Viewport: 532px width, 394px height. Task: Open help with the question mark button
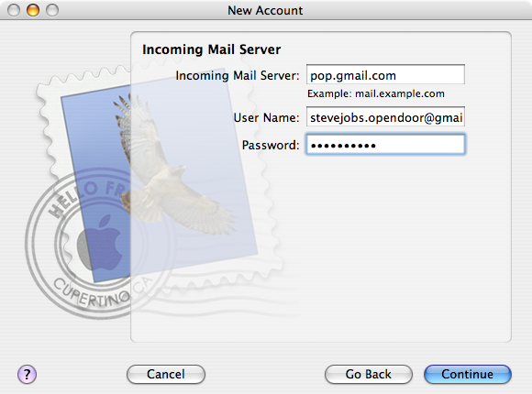27,375
